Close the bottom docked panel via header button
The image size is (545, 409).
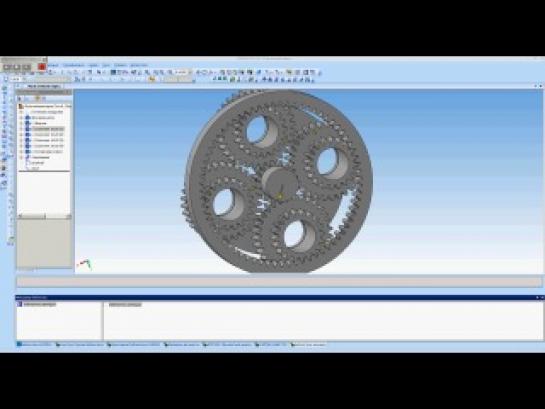(542, 297)
